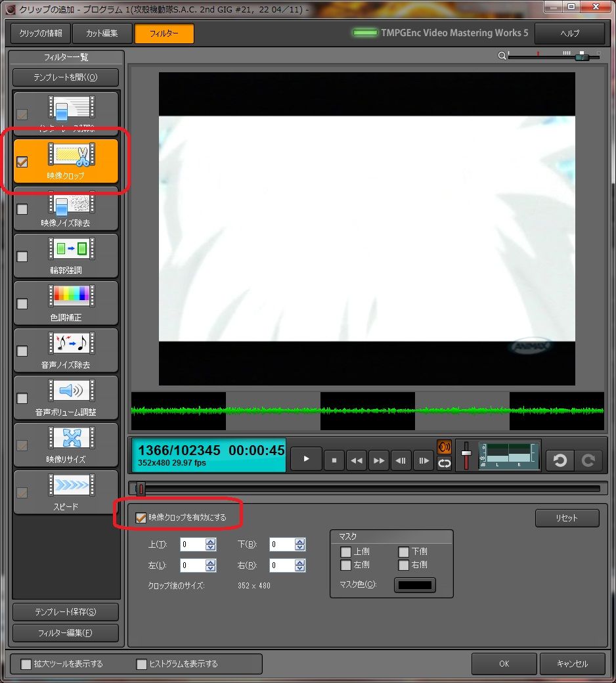Confirm with the OK button
Image resolution: width=616 pixels, height=683 pixels.
click(x=504, y=664)
